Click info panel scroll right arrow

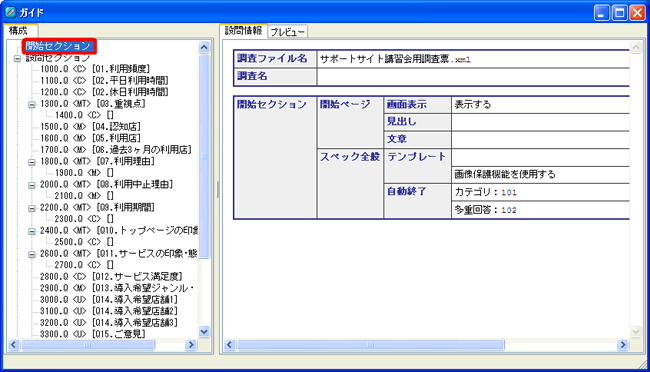[623, 345]
